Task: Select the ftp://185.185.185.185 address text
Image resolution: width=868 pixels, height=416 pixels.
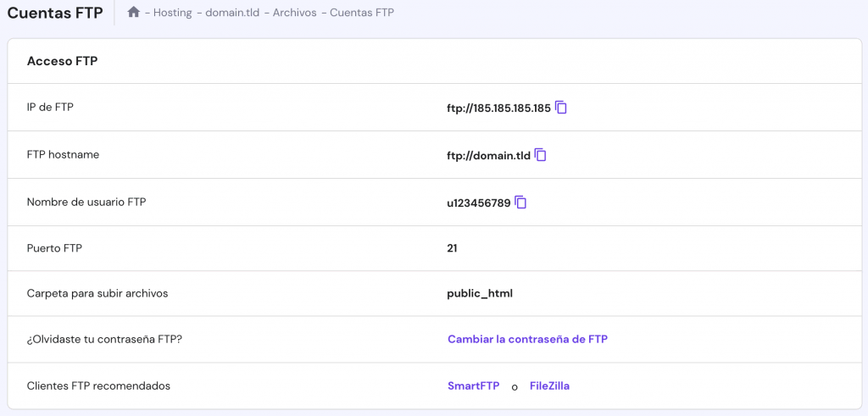Action: point(498,108)
